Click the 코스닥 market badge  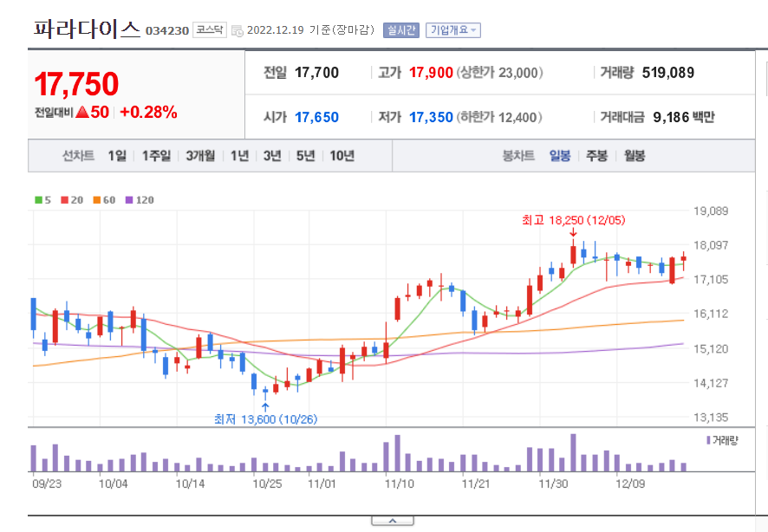click(x=210, y=29)
